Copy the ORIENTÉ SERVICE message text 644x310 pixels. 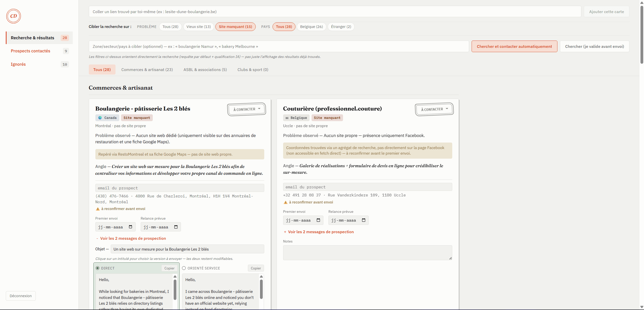[x=256, y=268]
